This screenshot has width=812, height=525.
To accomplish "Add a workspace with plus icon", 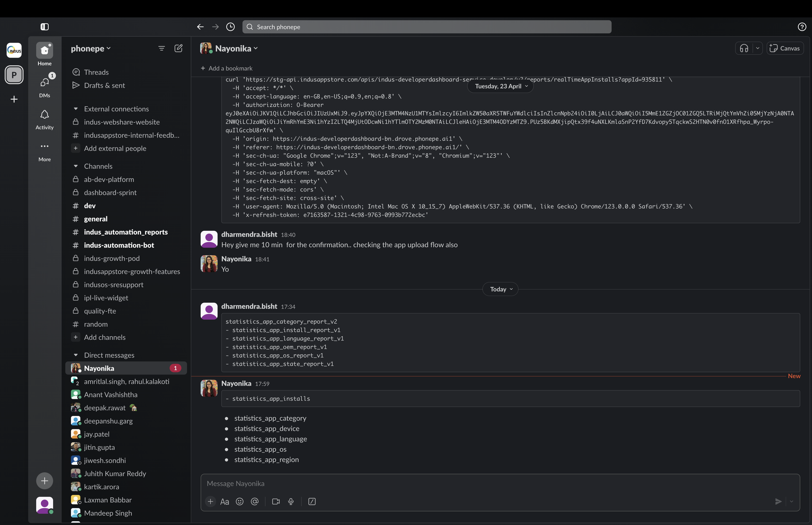I will click(x=14, y=99).
